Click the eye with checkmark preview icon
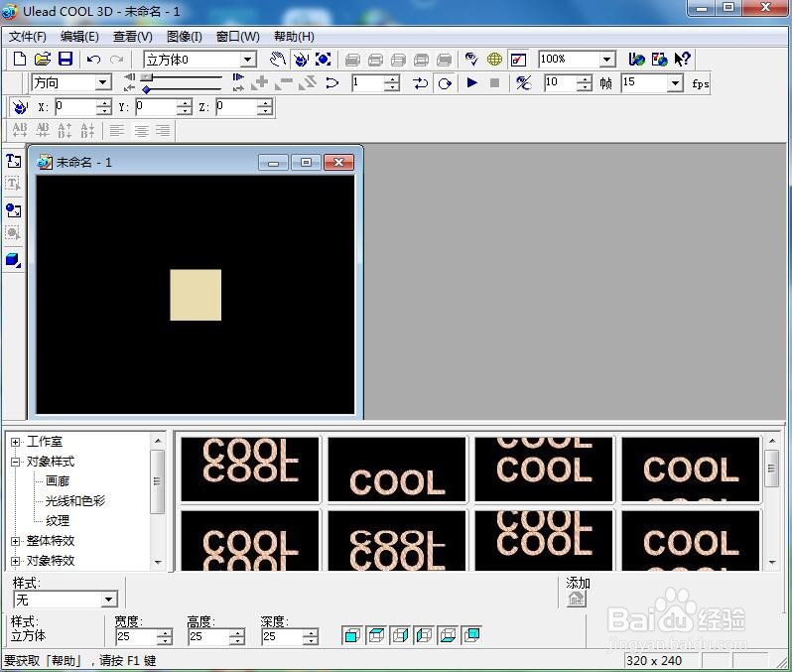This screenshot has height=672, width=792. pyautogui.click(x=471, y=60)
